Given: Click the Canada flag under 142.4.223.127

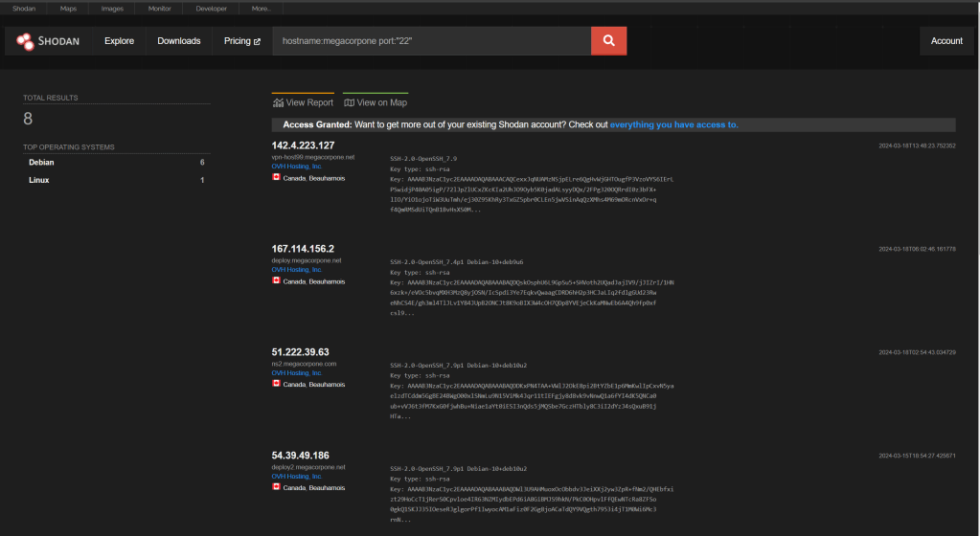Looking at the screenshot, I should pos(276,178).
